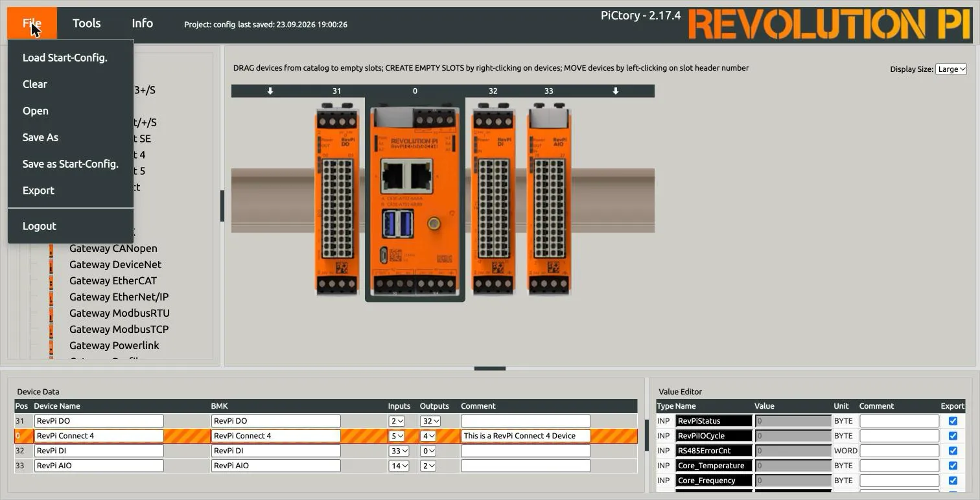Screen dimensions: 980x500
Task: Click slot header number 32
Action: (493, 91)
